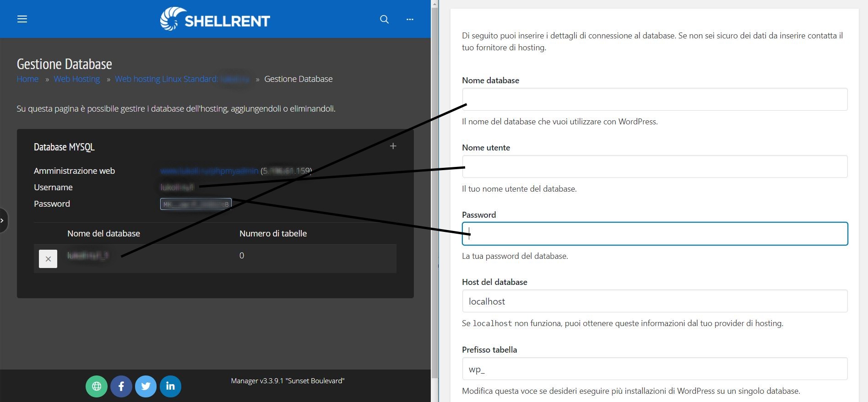Viewport: 868px width, 402px height.
Task: Click the Gestione Database page title
Action: point(64,64)
